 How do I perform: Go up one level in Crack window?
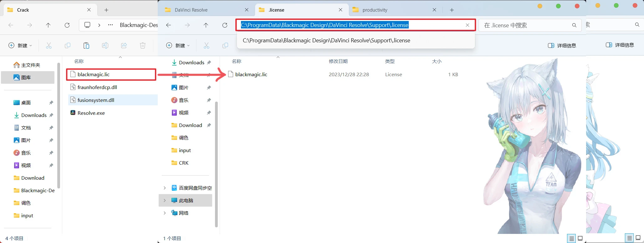click(x=48, y=25)
